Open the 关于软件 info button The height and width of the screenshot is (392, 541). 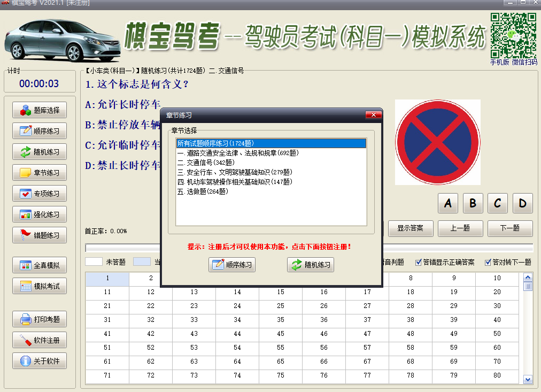pos(40,361)
